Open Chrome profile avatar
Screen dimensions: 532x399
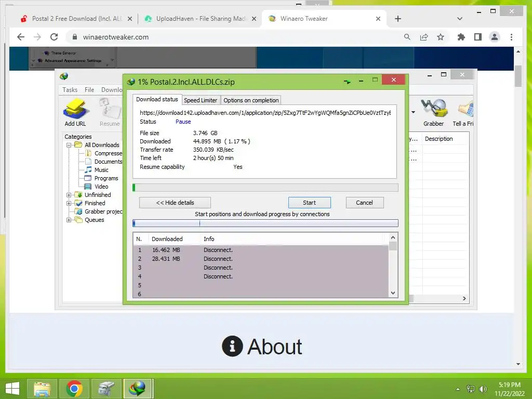click(495, 37)
